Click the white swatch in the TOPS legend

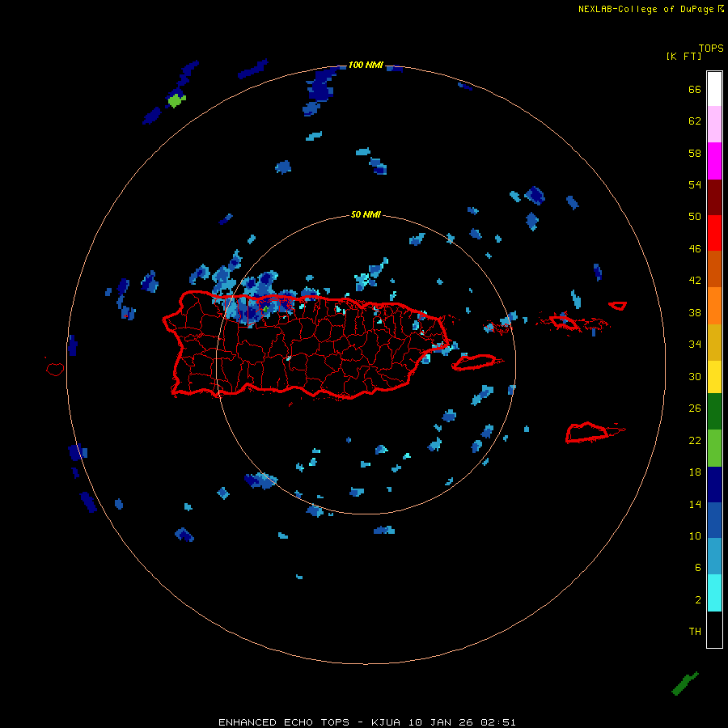coord(714,89)
